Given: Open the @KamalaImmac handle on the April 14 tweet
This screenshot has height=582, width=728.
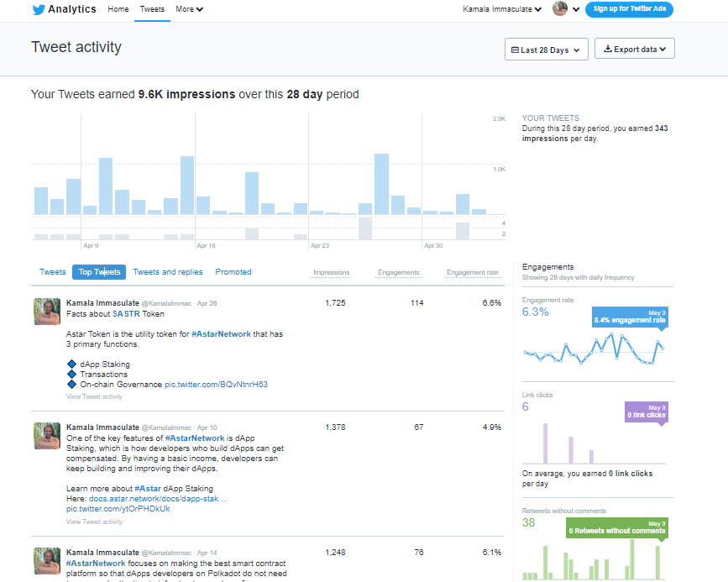Looking at the screenshot, I should coord(163,551).
